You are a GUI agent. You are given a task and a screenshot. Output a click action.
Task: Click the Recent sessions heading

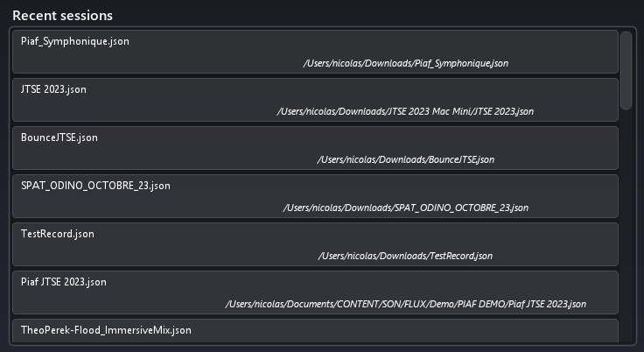click(x=62, y=16)
